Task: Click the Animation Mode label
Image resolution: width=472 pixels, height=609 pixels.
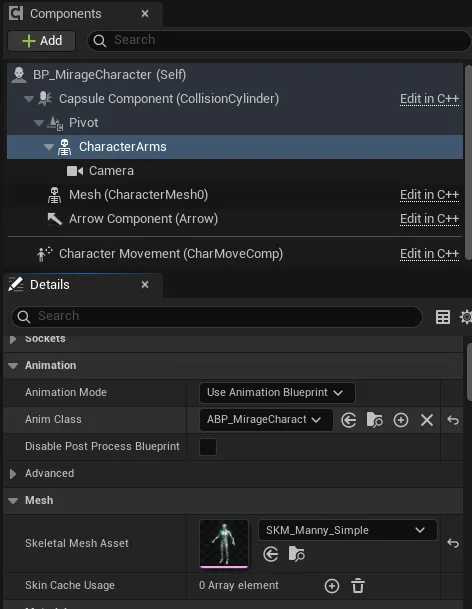Action: [x=66, y=393]
